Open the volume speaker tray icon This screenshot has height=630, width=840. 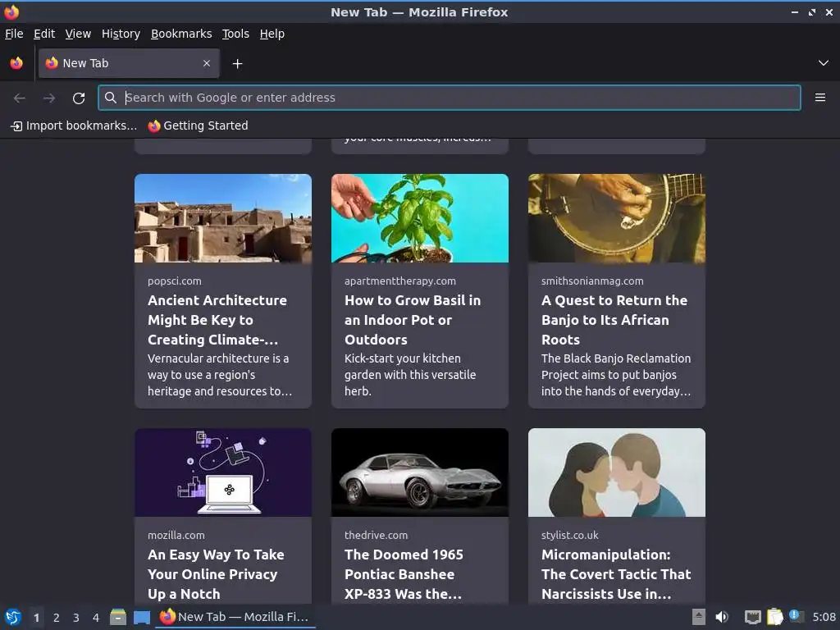pyautogui.click(x=722, y=617)
